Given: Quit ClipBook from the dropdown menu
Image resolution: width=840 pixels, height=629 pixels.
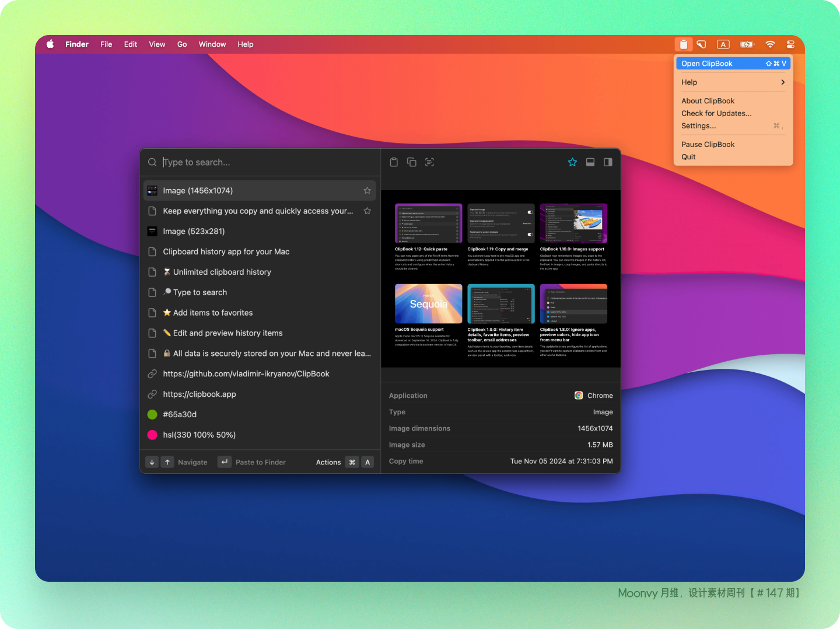Looking at the screenshot, I should click(x=733, y=157).
